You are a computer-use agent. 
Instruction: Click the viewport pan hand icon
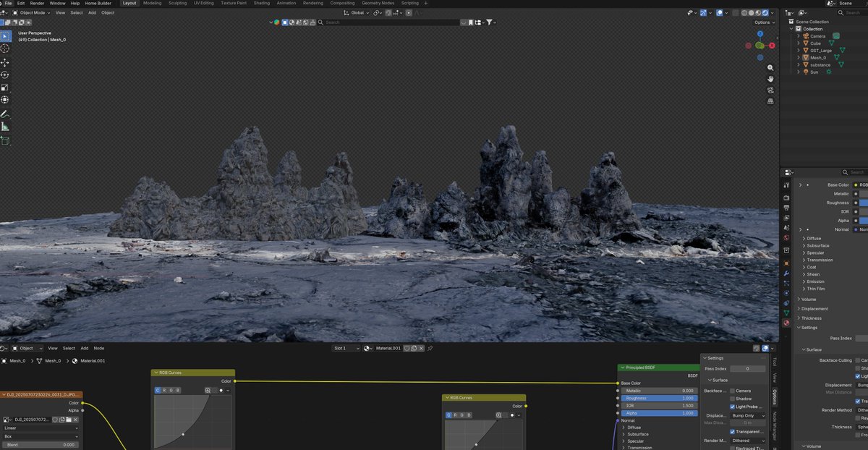point(770,79)
